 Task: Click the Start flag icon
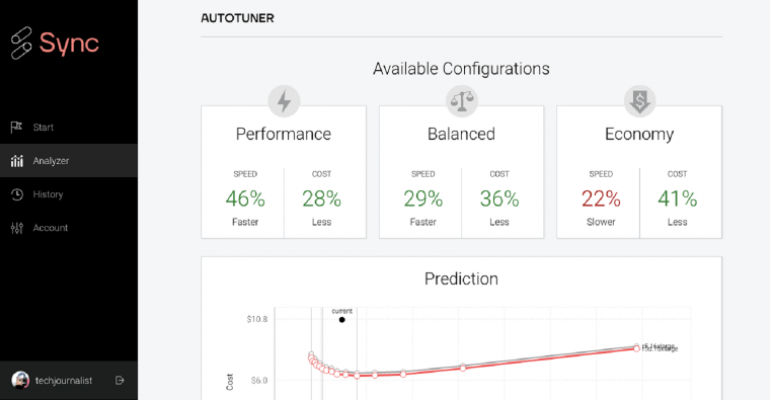(16, 127)
